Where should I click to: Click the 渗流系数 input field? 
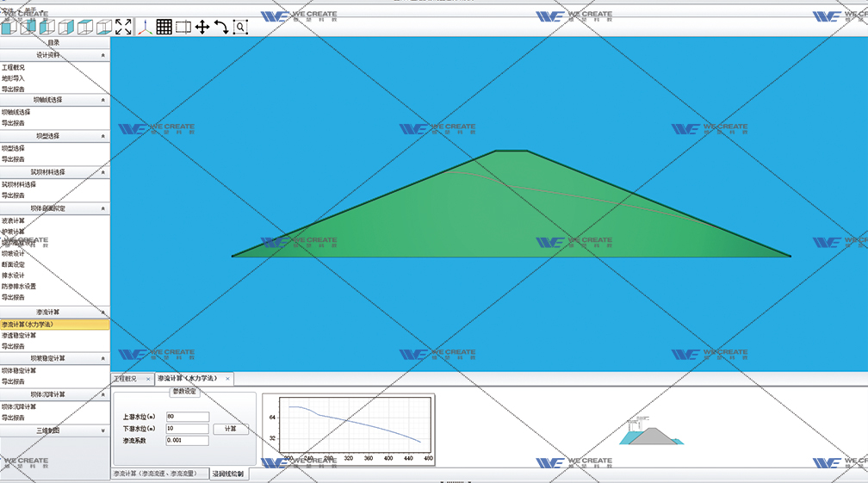[x=188, y=441]
